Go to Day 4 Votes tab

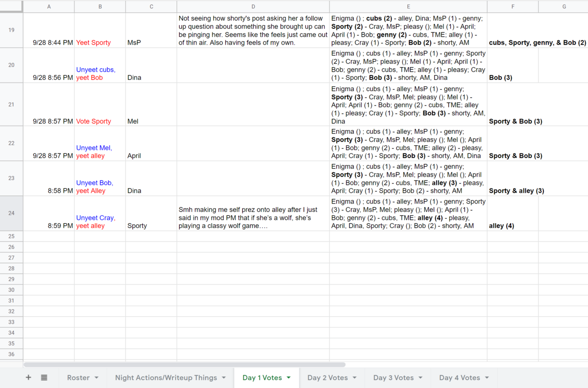[x=460, y=378]
